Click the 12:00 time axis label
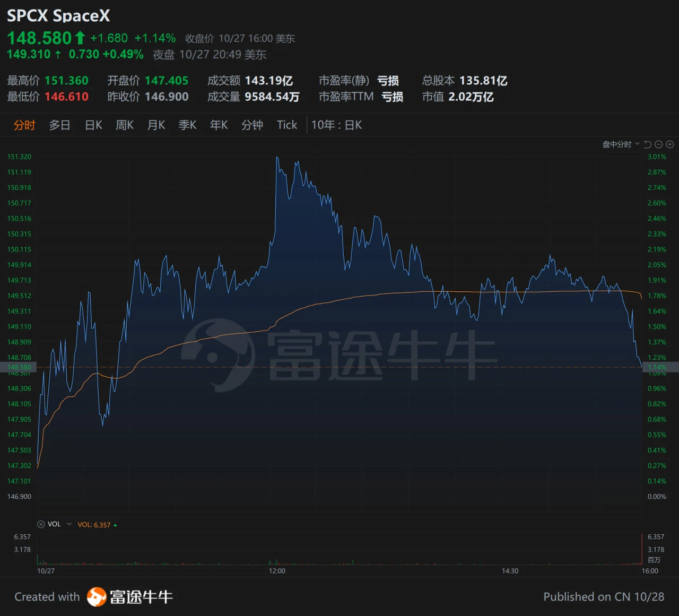 pyautogui.click(x=277, y=571)
